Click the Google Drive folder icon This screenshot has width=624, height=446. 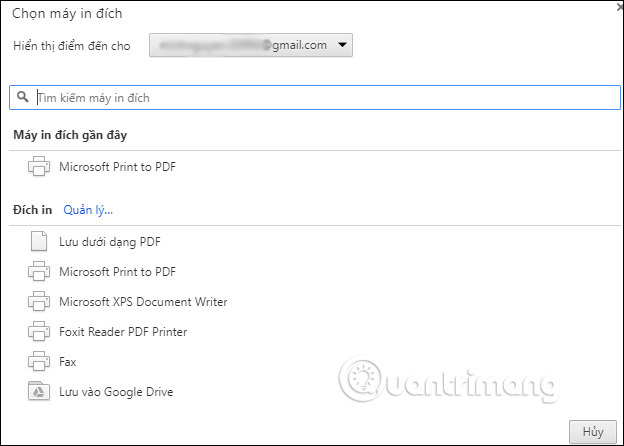coord(39,391)
